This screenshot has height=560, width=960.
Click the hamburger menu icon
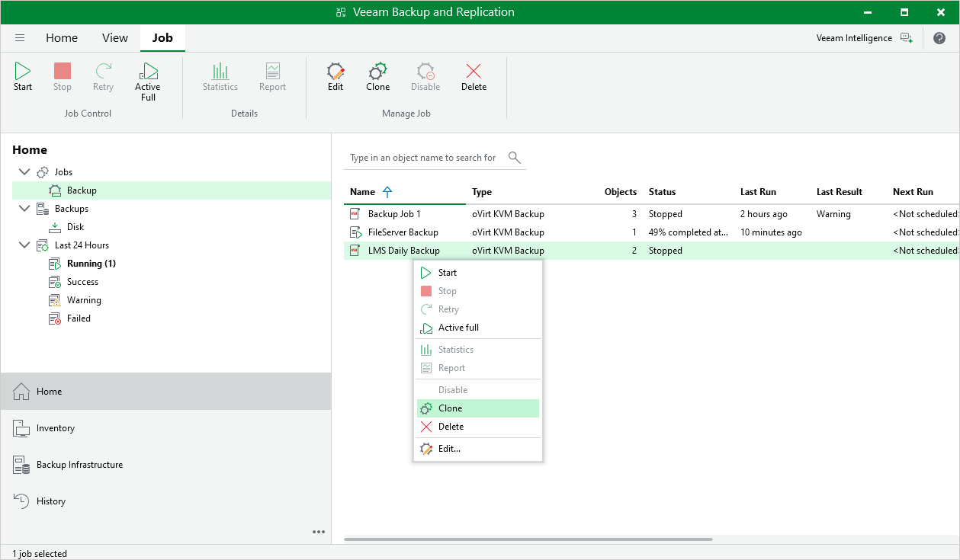click(20, 37)
